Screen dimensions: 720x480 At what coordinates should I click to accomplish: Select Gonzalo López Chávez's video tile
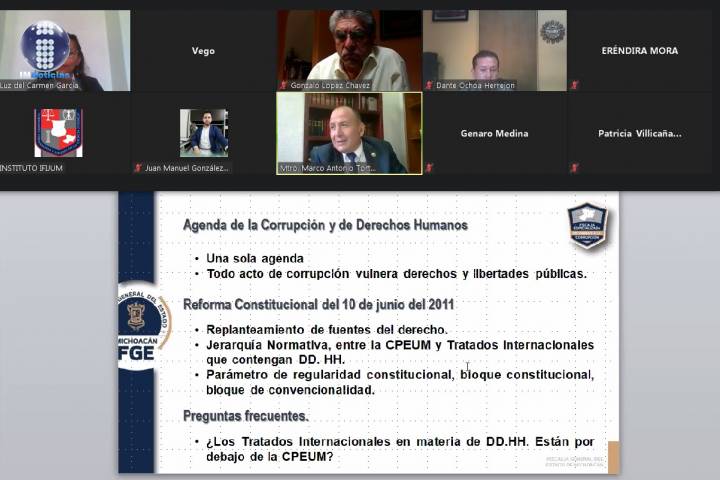(x=348, y=48)
